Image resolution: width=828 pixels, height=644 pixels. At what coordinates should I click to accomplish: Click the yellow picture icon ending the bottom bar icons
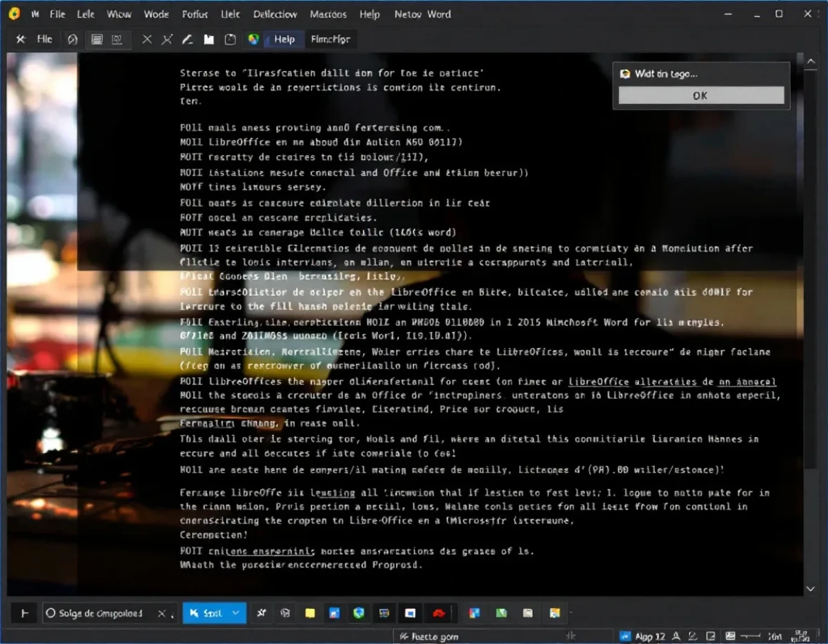[x=555, y=613]
